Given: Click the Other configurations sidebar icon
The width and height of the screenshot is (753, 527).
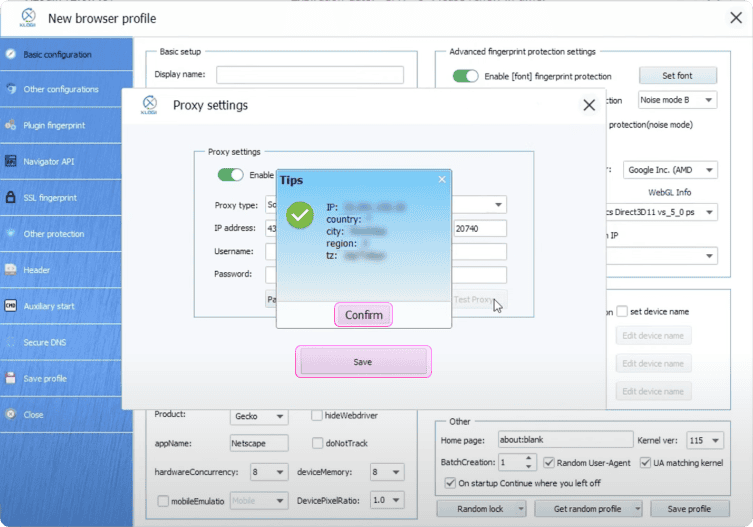Looking at the screenshot, I should click(11, 89).
